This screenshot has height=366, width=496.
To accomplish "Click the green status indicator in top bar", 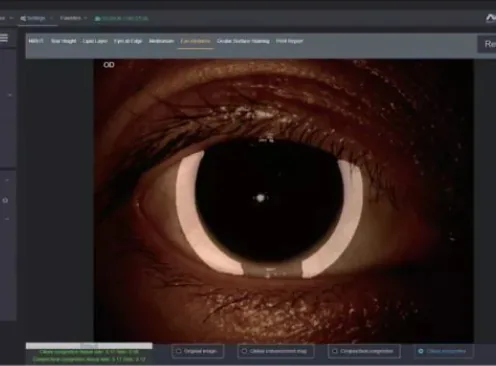I will click(121, 18).
